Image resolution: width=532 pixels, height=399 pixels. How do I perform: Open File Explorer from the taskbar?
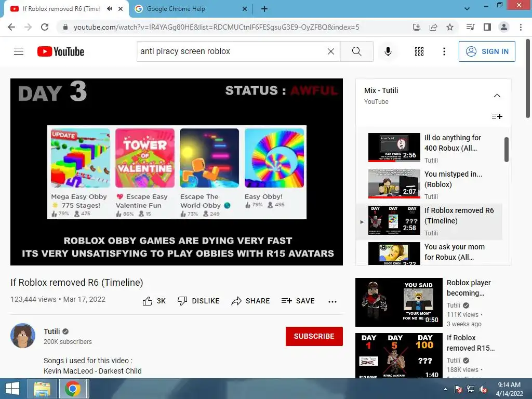tap(42, 389)
